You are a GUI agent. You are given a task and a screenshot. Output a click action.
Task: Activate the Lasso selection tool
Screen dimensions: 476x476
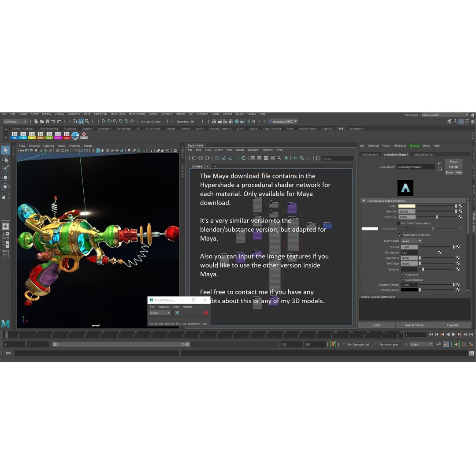5,160
